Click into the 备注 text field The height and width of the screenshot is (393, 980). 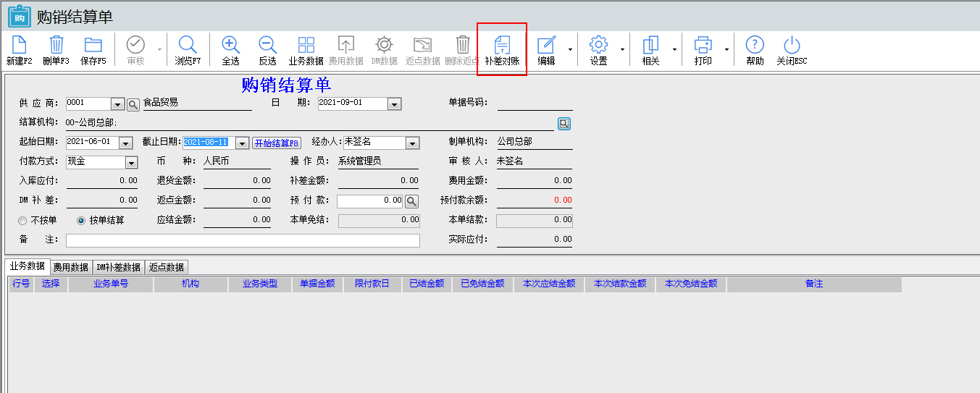coord(243,240)
